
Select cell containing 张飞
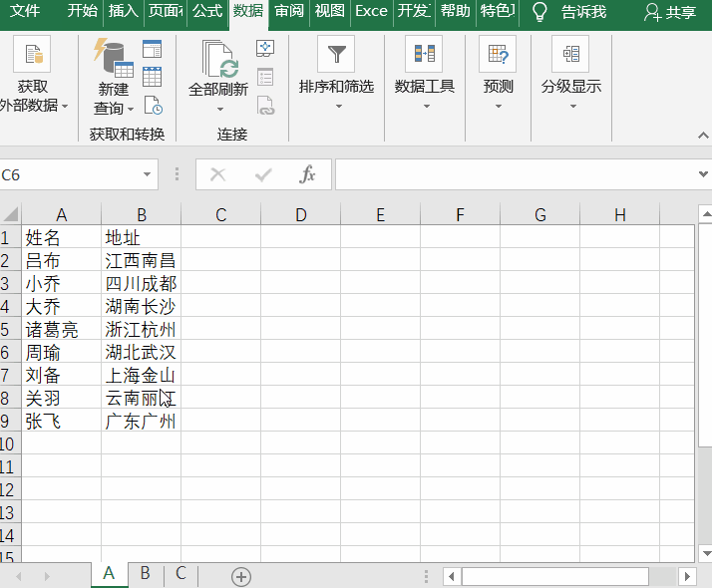point(61,421)
